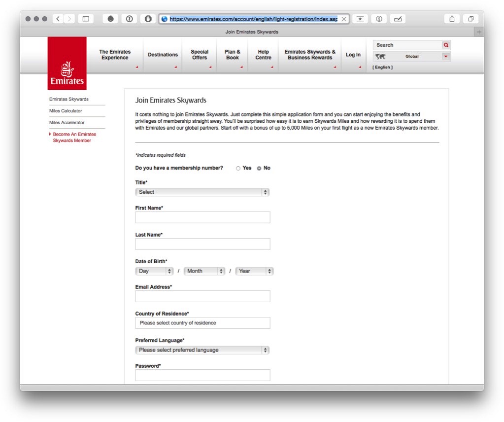Click the circular extension icon left of address bar

(x=148, y=19)
